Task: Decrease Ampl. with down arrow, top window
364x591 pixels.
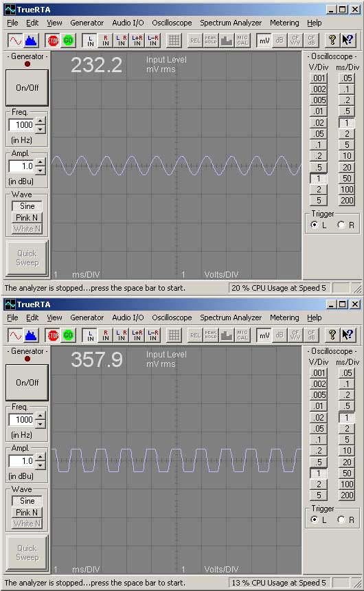Action: coord(41,170)
